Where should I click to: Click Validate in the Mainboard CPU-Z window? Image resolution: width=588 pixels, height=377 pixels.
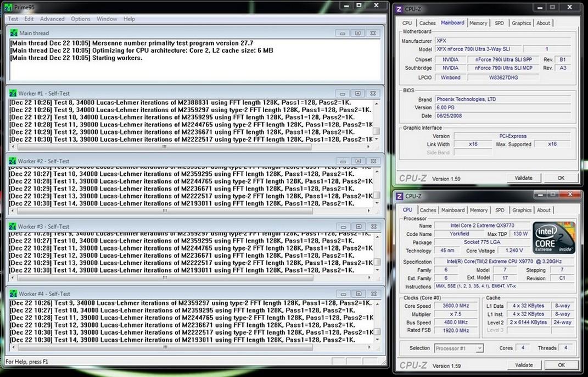click(524, 178)
